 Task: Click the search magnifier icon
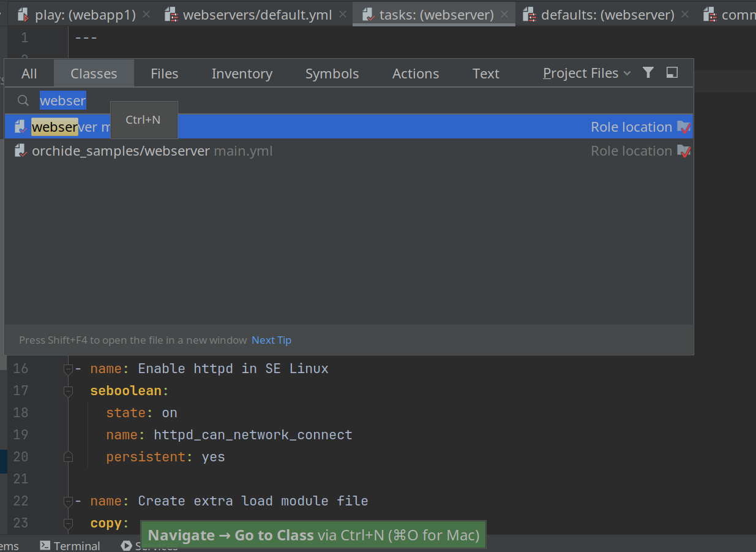click(x=23, y=100)
